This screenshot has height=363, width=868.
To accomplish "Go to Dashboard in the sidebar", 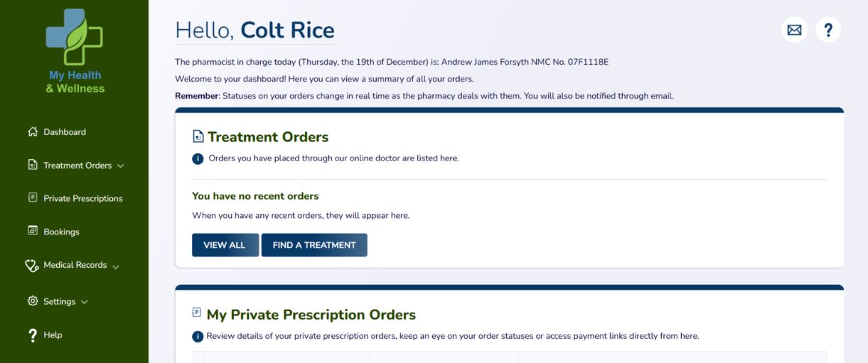I will [x=65, y=131].
